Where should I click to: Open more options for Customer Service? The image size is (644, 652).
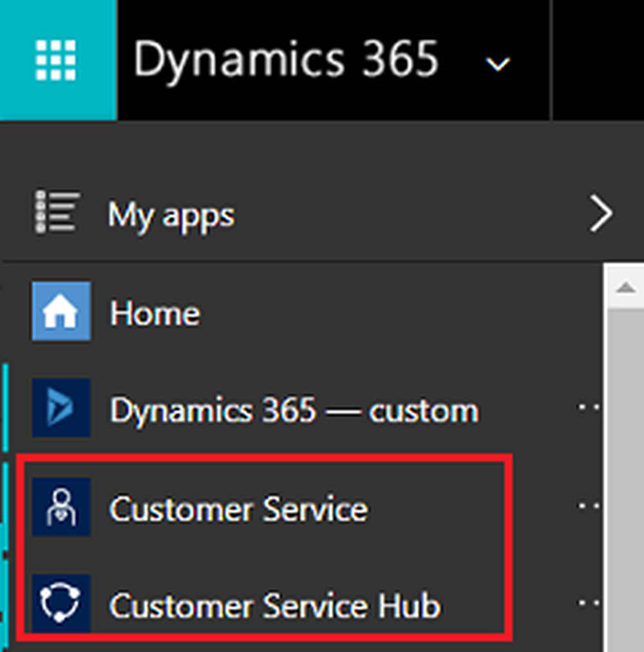coord(589,506)
